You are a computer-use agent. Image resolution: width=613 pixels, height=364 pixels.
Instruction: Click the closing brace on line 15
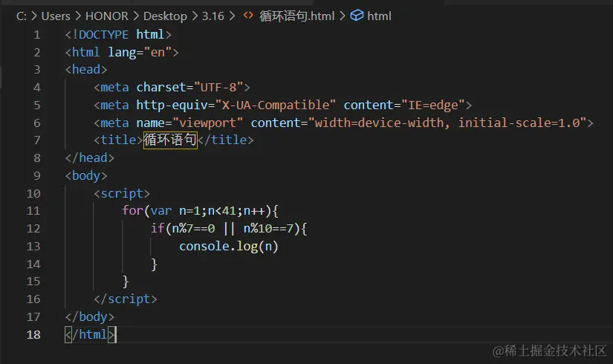point(126,282)
